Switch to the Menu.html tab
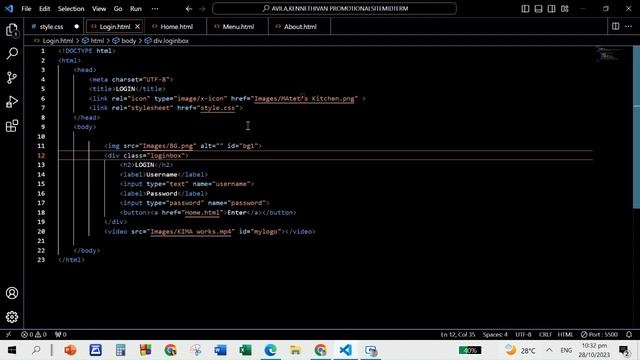This screenshot has width=640, height=360. (x=238, y=27)
